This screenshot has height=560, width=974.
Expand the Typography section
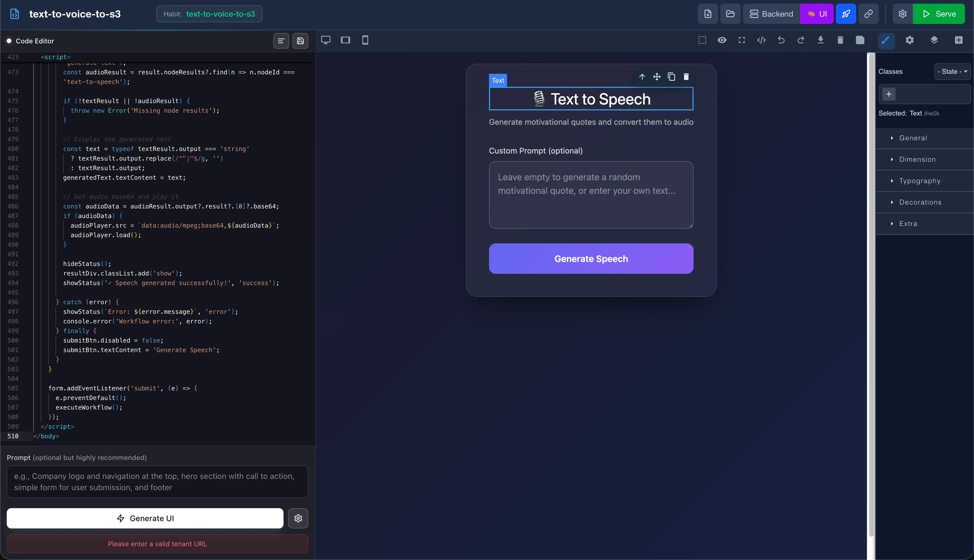(920, 181)
